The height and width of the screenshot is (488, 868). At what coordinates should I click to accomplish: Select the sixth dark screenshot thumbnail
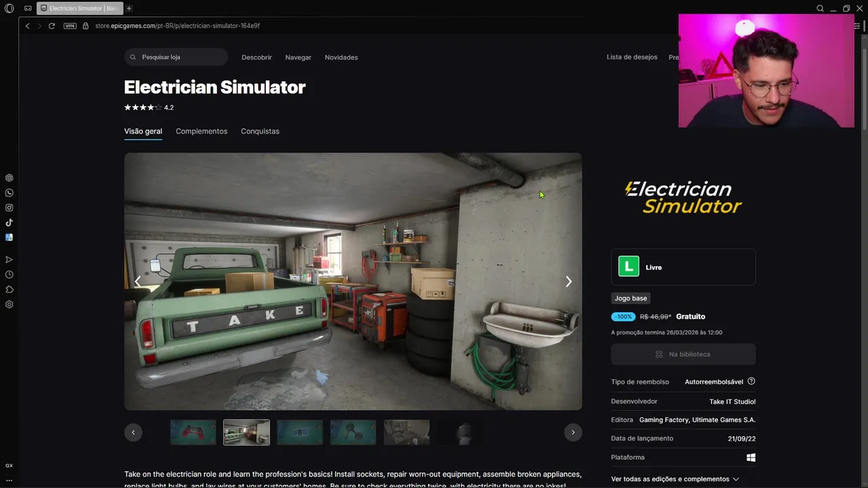[x=460, y=432]
